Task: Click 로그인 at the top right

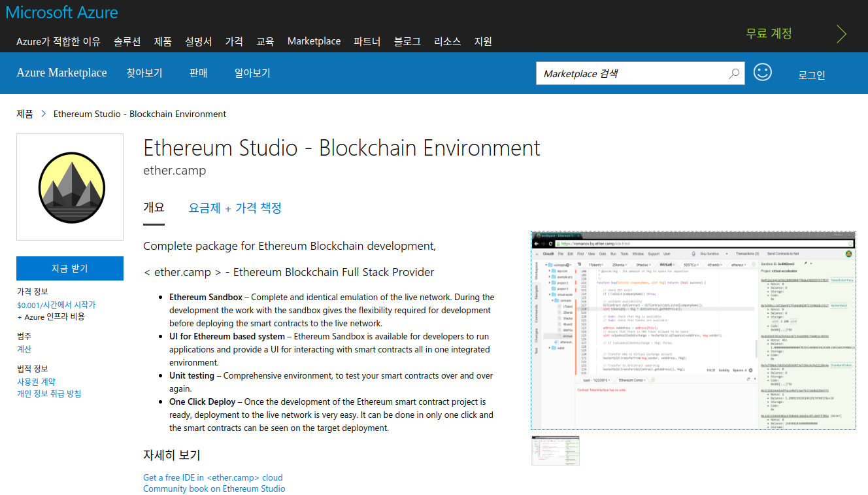Action: pyautogui.click(x=811, y=75)
